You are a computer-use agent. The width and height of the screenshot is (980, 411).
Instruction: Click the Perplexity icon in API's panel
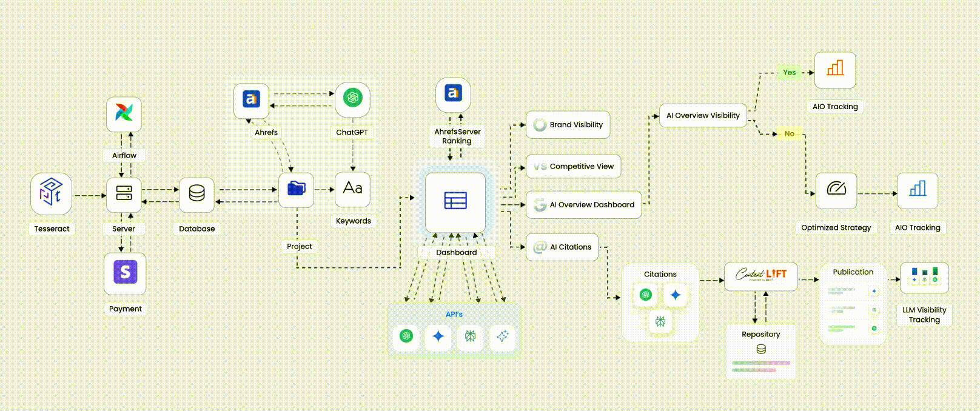(x=470, y=336)
